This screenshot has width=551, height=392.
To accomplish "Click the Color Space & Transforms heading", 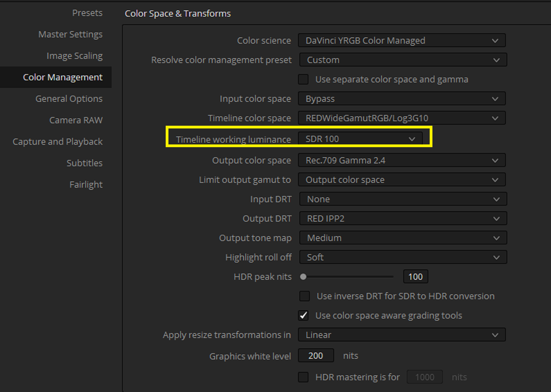I will tap(178, 13).
